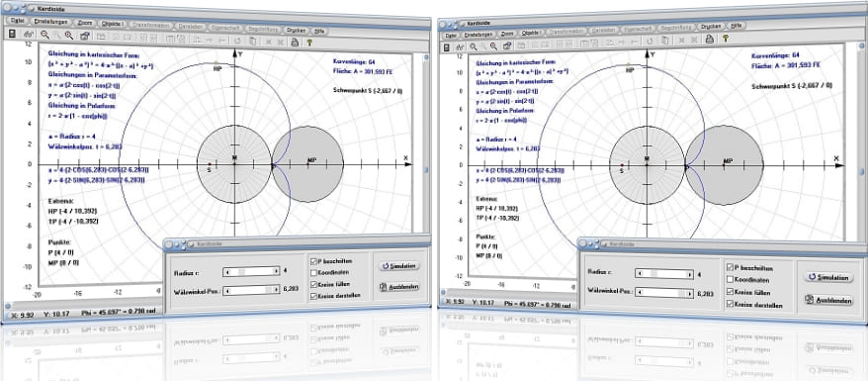
Task: Click right arrow of Radius r slider, right dialog
Action: (690, 274)
